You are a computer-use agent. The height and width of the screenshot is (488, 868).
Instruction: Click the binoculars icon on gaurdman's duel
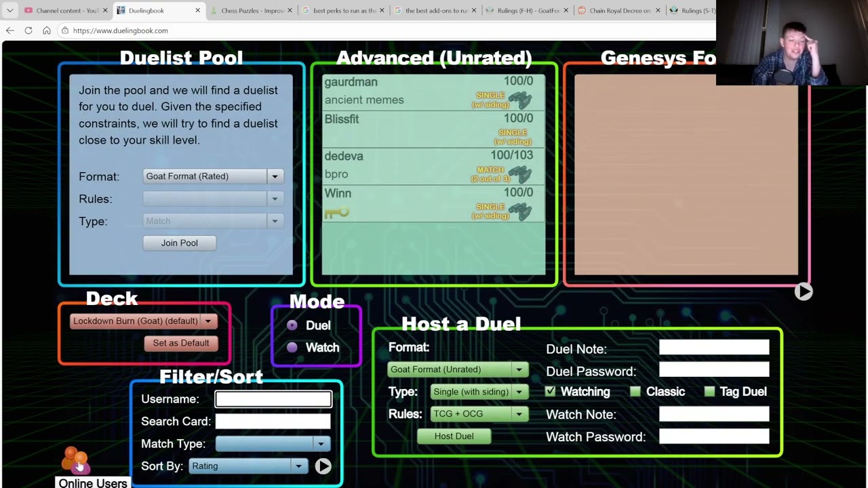pos(520,100)
